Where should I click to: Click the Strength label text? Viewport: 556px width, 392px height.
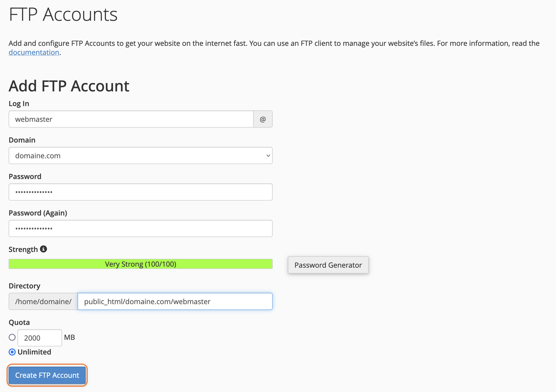pos(23,249)
